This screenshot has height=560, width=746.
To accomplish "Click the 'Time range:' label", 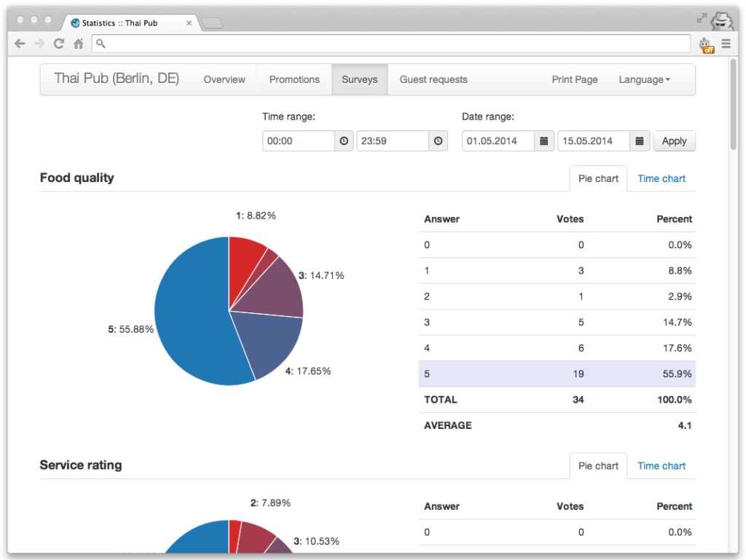I will [x=288, y=117].
